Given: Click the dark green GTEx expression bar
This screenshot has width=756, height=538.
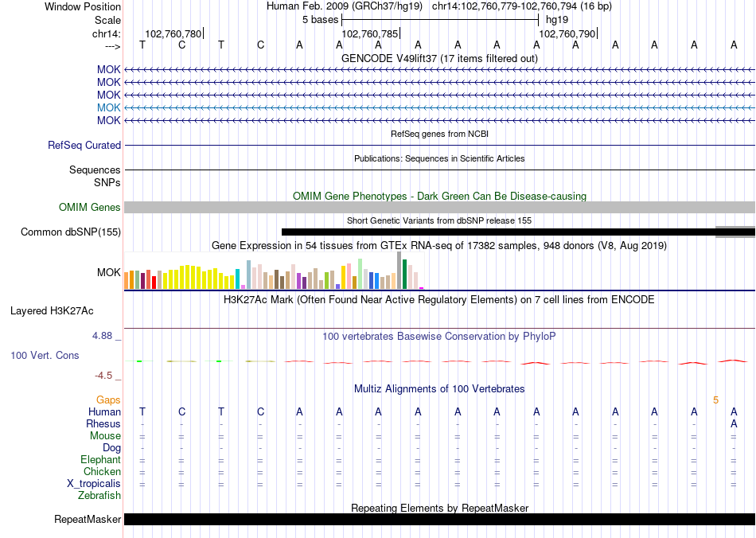Looking at the screenshot, I should point(404,275).
